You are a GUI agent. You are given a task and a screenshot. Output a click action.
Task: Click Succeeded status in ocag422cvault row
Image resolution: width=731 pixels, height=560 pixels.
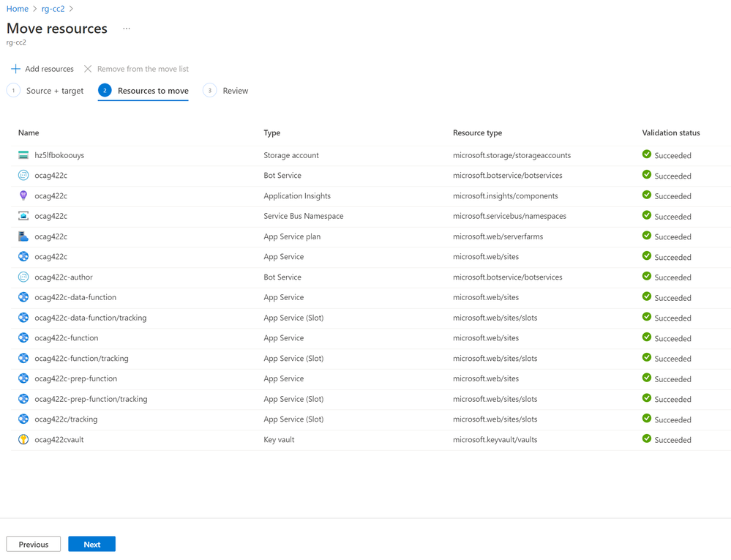pyautogui.click(x=672, y=440)
